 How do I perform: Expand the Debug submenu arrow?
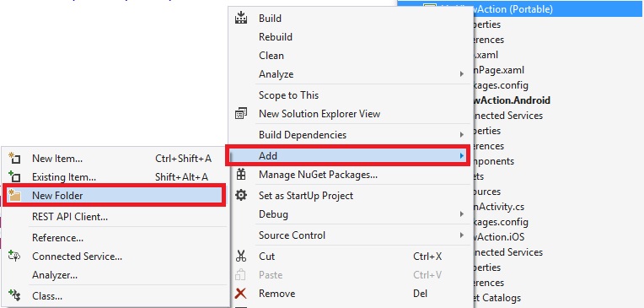pos(462,214)
